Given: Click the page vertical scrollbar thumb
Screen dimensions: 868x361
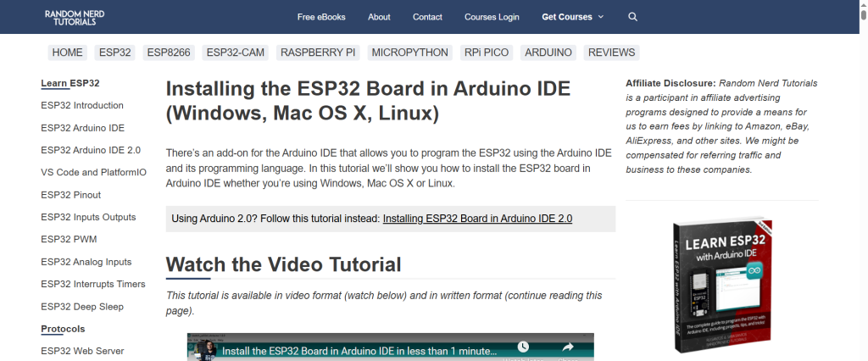Looking at the screenshot, I should (864, 15).
